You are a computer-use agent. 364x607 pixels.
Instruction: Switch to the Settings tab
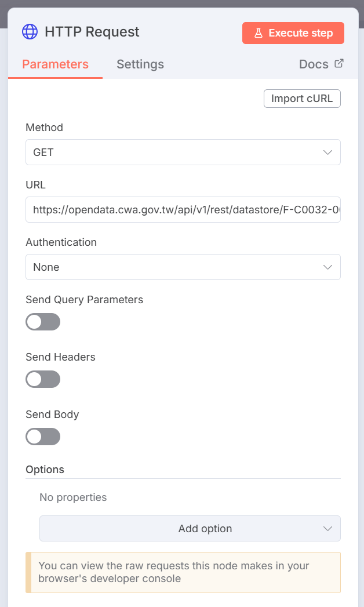140,64
